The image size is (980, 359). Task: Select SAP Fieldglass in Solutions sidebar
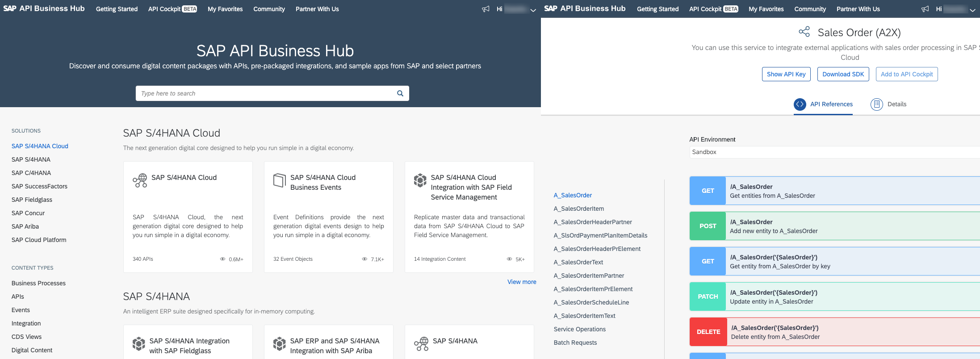click(x=32, y=200)
